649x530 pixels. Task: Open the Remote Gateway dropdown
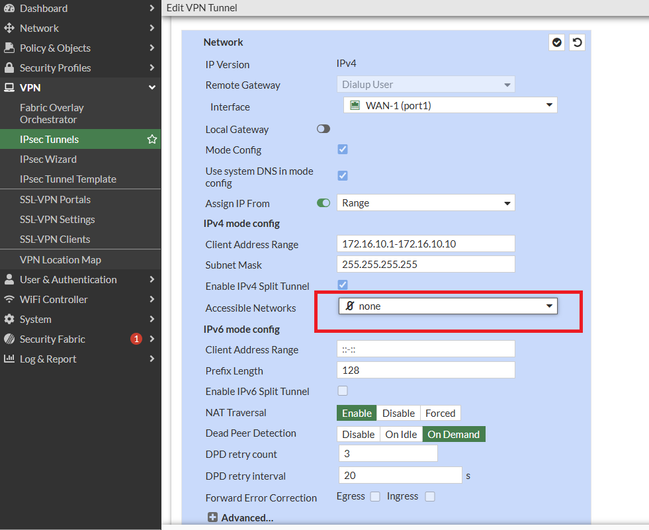click(x=426, y=84)
